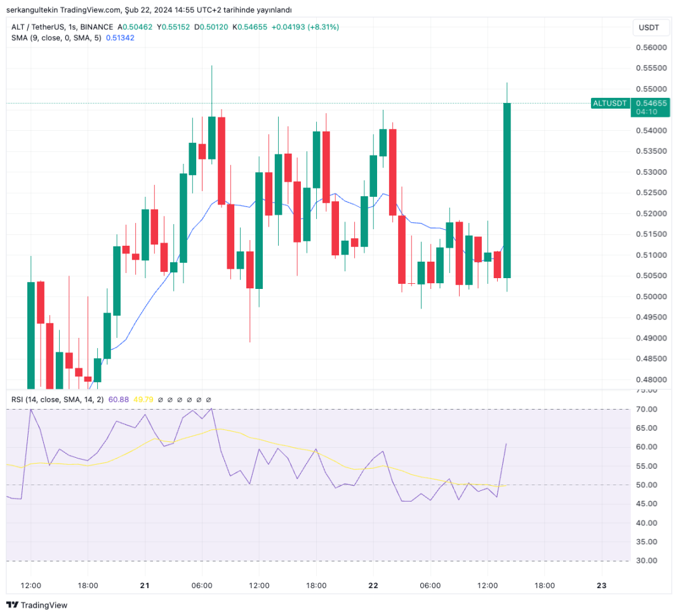Click the purple RSI value 60.88
This screenshot has width=678, height=616.
(x=119, y=399)
